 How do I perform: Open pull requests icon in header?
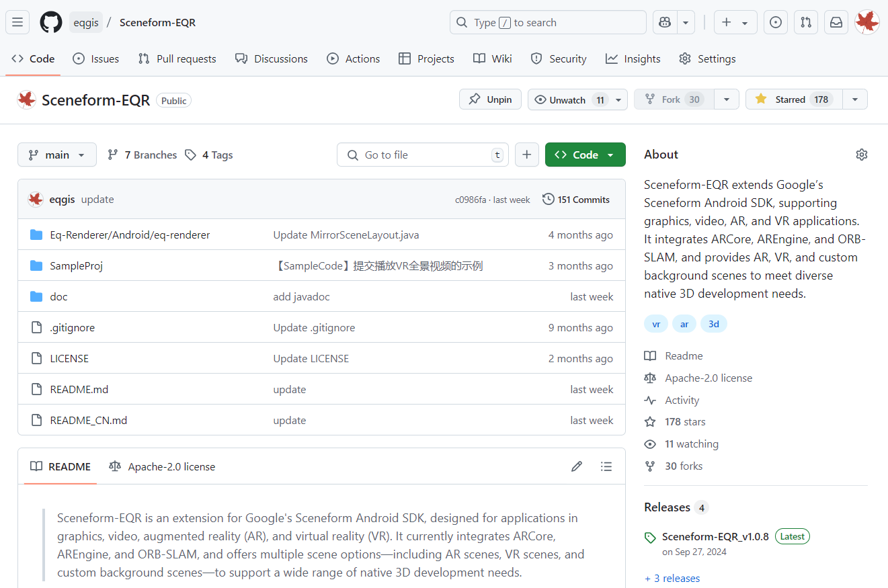click(x=806, y=22)
